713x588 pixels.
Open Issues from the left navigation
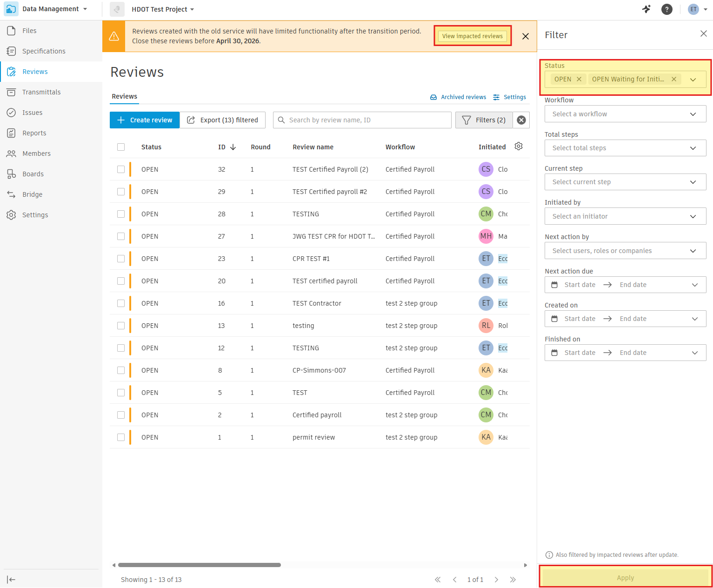[x=32, y=113]
